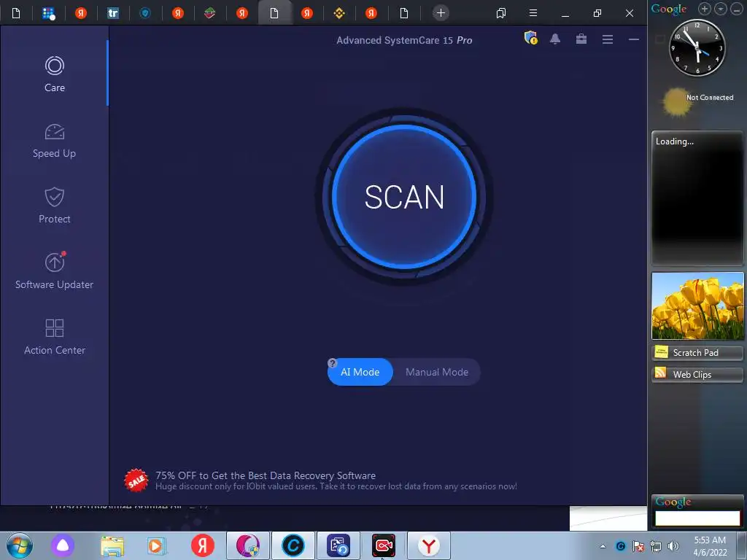Click the Not Connected weather gadget
747x560 pixels.
(x=698, y=101)
